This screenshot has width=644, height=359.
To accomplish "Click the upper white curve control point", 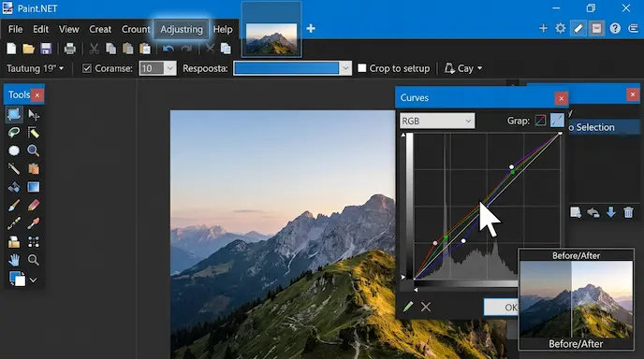I will pyautogui.click(x=511, y=167).
